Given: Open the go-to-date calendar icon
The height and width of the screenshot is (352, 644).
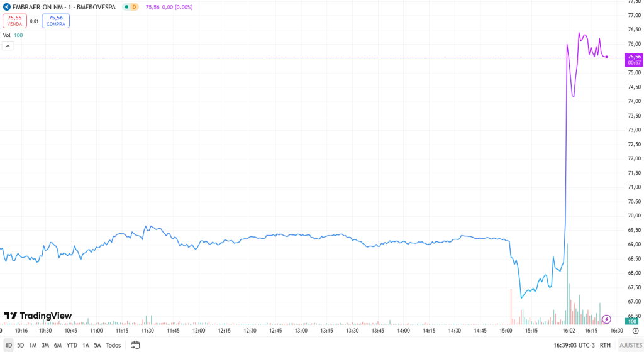Looking at the screenshot, I should click(x=136, y=345).
